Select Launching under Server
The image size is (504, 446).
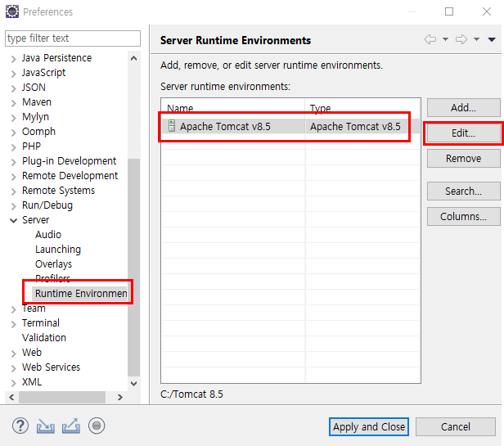pyautogui.click(x=58, y=250)
